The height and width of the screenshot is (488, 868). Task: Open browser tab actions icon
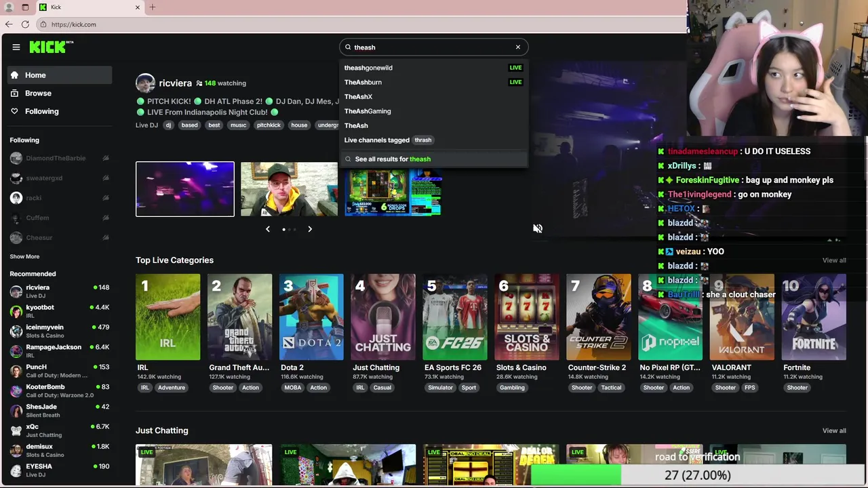[x=25, y=7]
